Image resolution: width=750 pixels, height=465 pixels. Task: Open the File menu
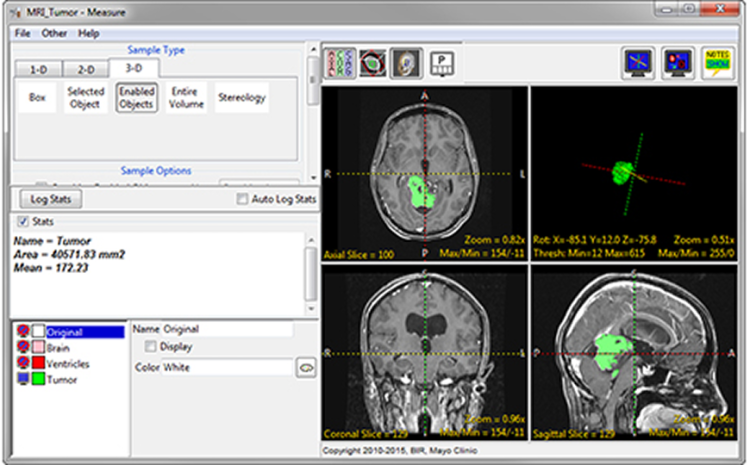click(22, 33)
